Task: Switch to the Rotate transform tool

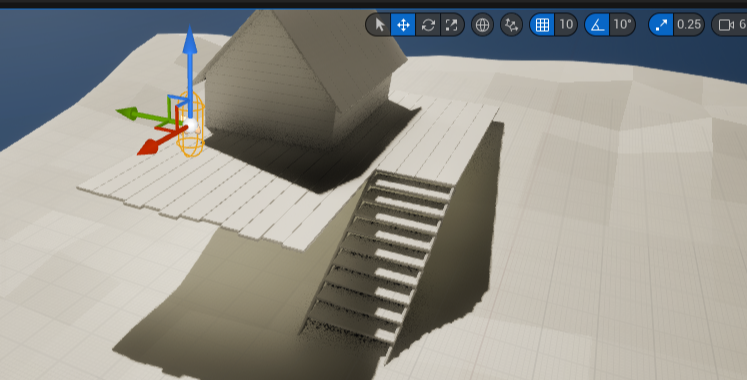Action: coord(428,25)
